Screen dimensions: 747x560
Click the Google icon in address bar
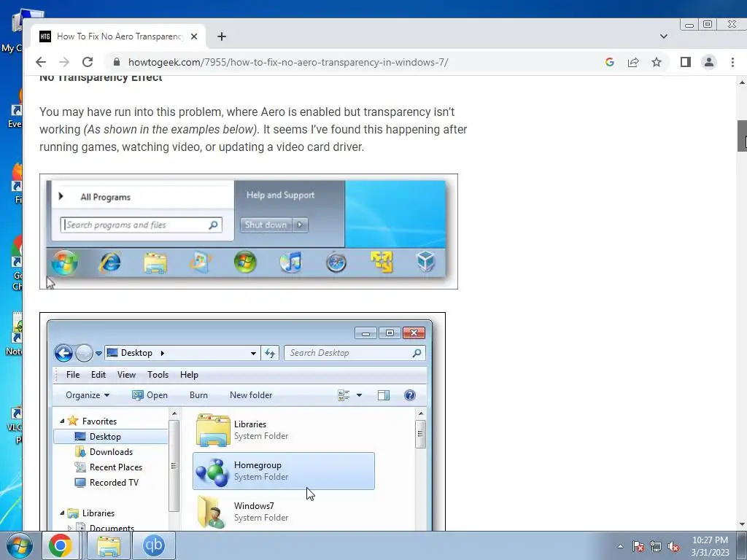pos(609,62)
